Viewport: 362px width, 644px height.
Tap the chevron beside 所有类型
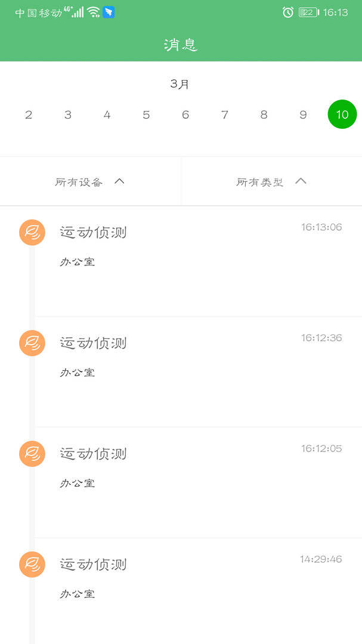301,181
